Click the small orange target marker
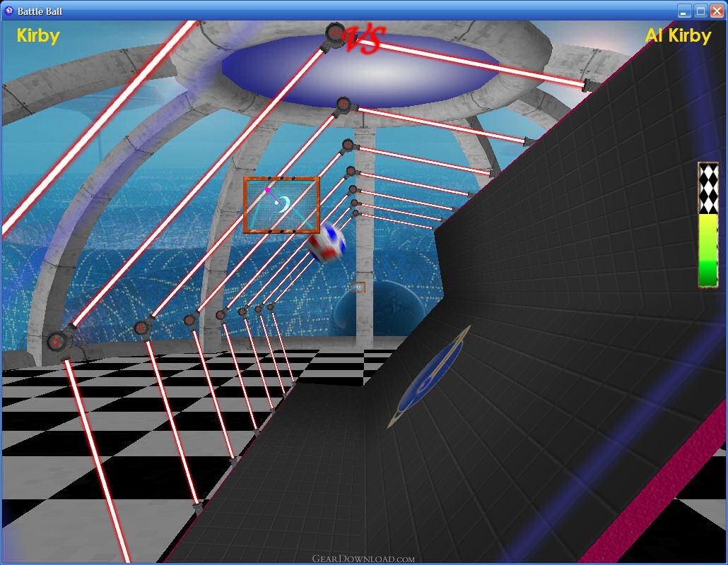 click(x=358, y=287)
